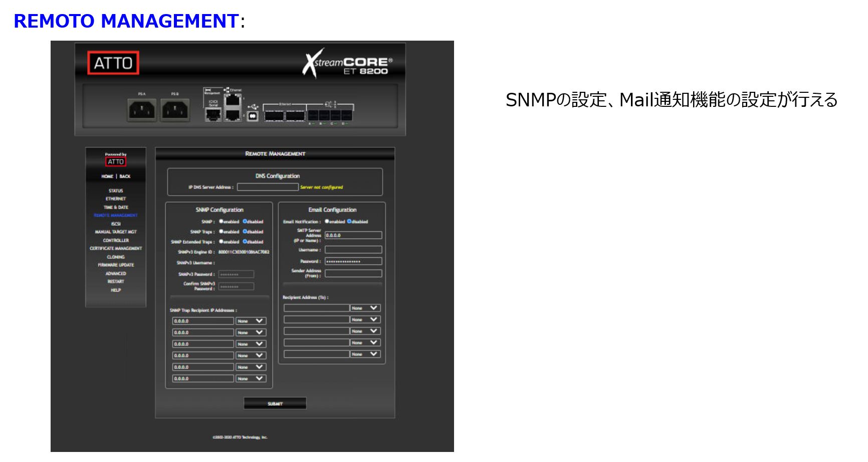868x462 pixels.
Task: Enable SNMP with the enabled radio button
Action: [x=221, y=221]
